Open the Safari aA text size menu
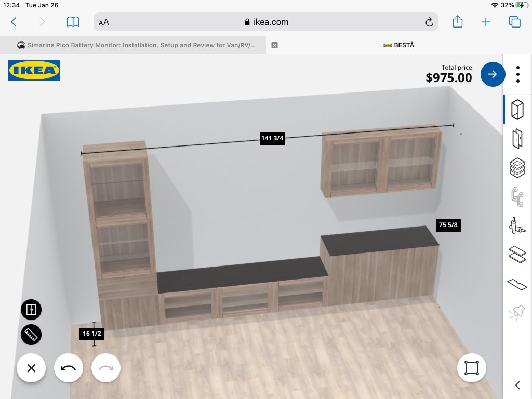The image size is (532, 399). pyautogui.click(x=104, y=22)
